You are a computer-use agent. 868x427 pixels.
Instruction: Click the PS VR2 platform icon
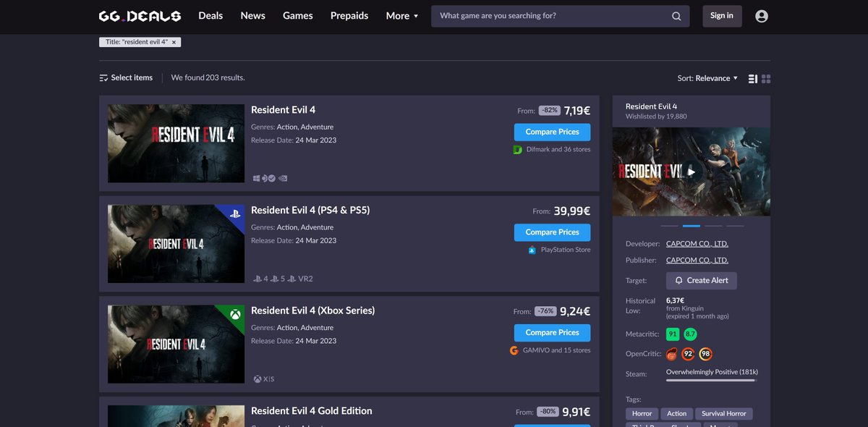[x=300, y=279]
